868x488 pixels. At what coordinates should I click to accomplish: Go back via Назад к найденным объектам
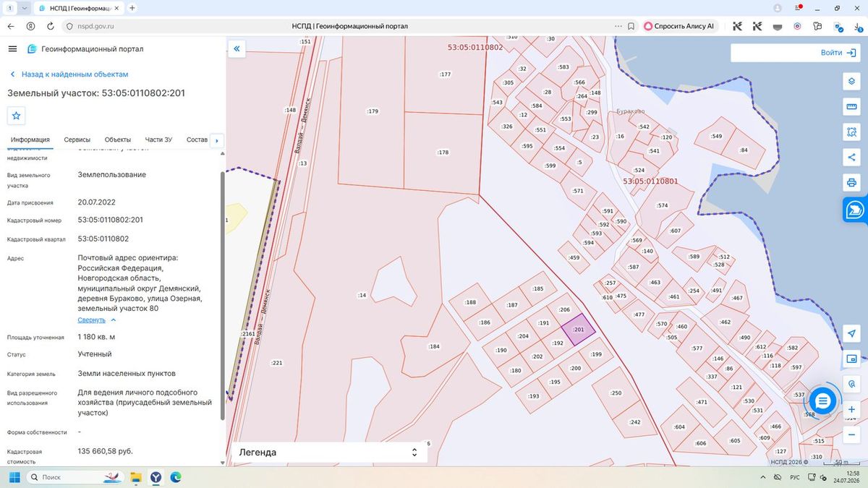[69, 74]
